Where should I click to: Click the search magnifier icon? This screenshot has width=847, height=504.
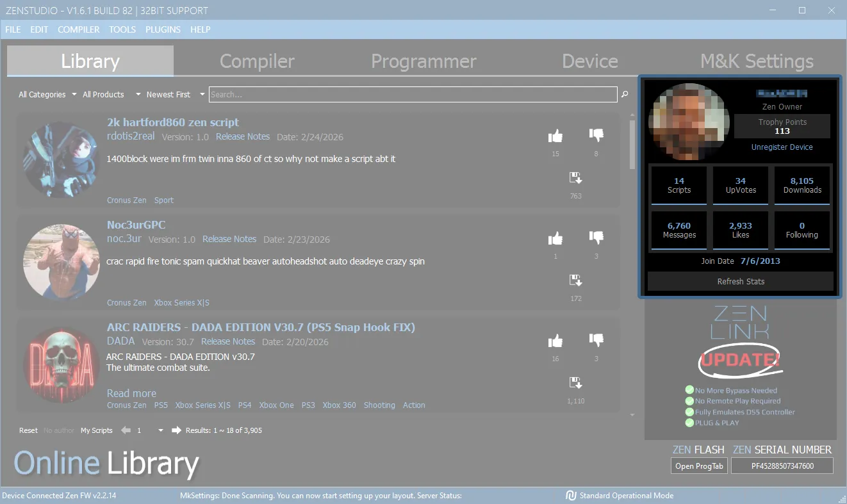pyautogui.click(x=625, y=94)
